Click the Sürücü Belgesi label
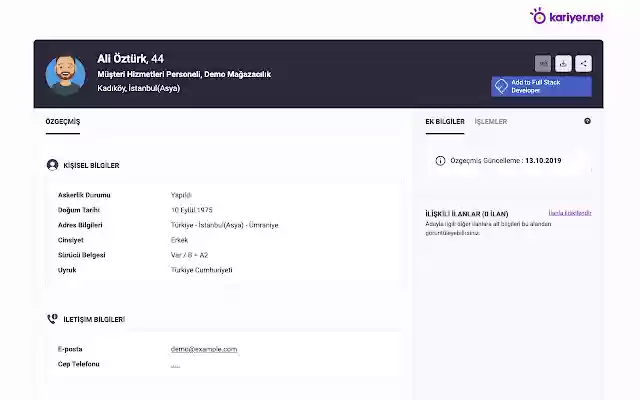The width and height of the screenshot is (640, 400). pos(82,255)
